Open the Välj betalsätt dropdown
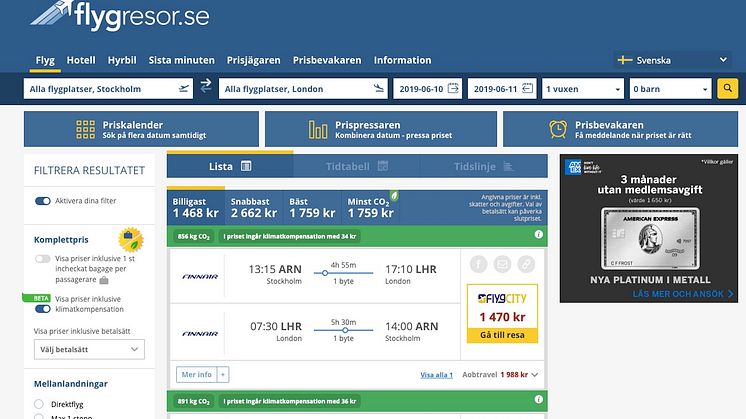Viewport: 746px width, 419px height. (87, 350)
